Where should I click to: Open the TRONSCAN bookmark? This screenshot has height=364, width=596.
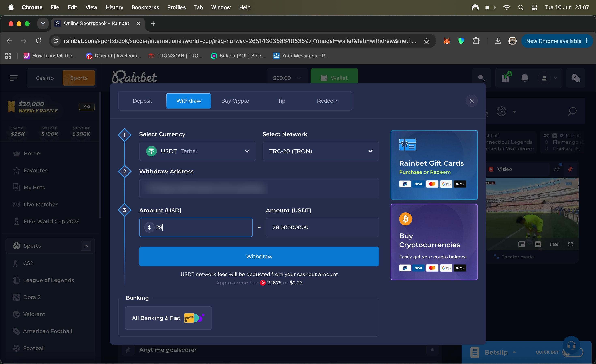click(x=175, y=56)
